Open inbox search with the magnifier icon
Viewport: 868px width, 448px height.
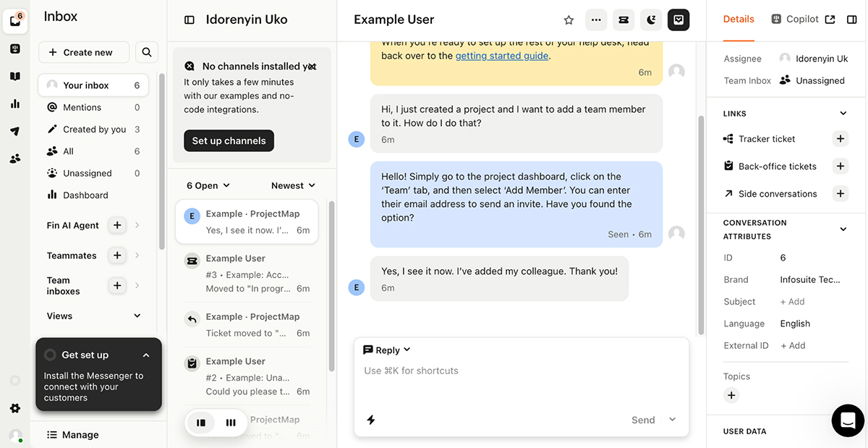[x=146, y=52]
